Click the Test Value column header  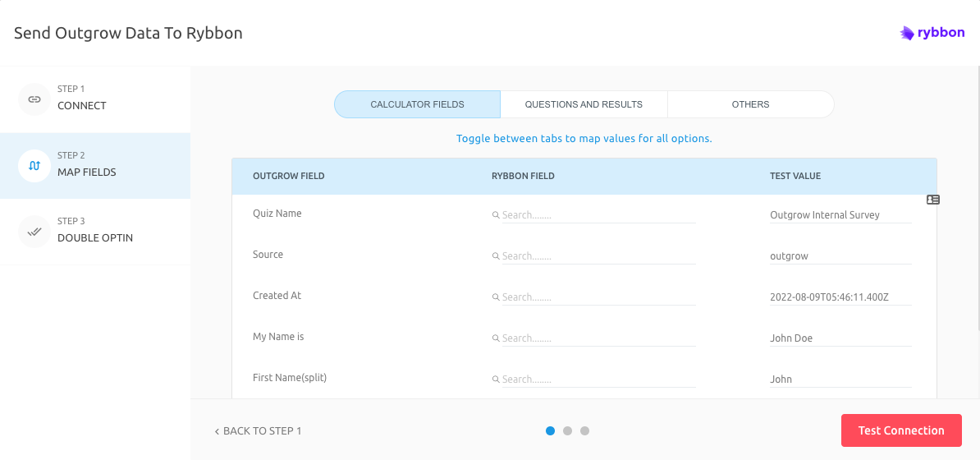tap(795, 176)
